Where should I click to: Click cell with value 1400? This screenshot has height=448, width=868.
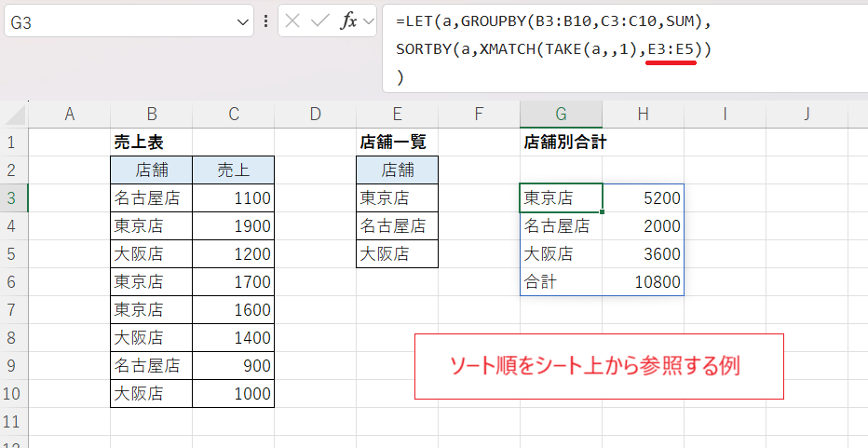234,338
